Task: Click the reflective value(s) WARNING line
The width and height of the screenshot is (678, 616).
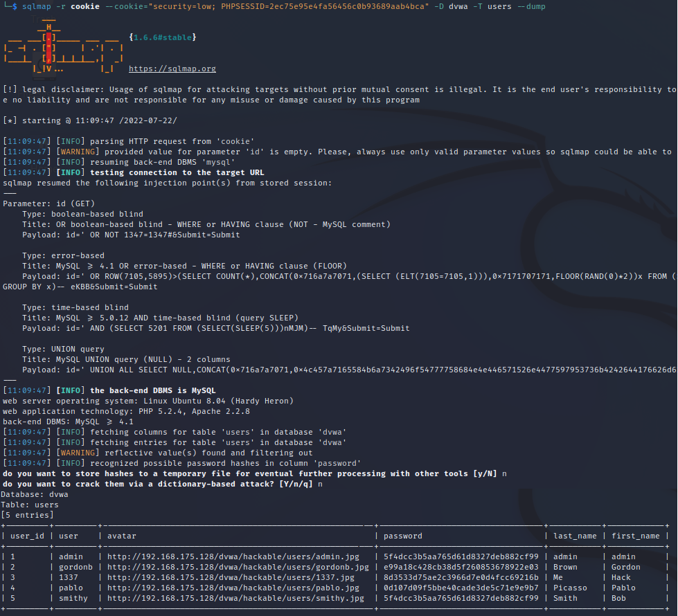Action: click(x=158, y=453)
